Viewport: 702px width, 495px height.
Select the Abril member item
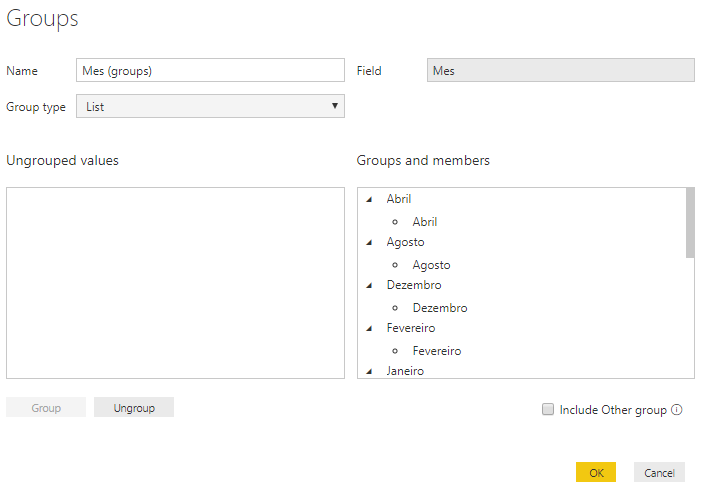424,222
